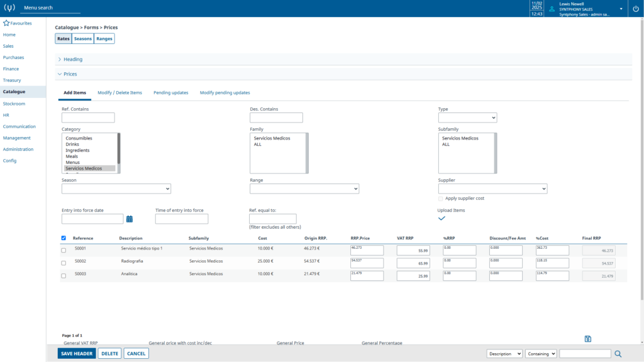The height and width of the screenshot is (362, 644).
Task: Toggle the select-all checkbox in table header
Action: pos(64,238)
